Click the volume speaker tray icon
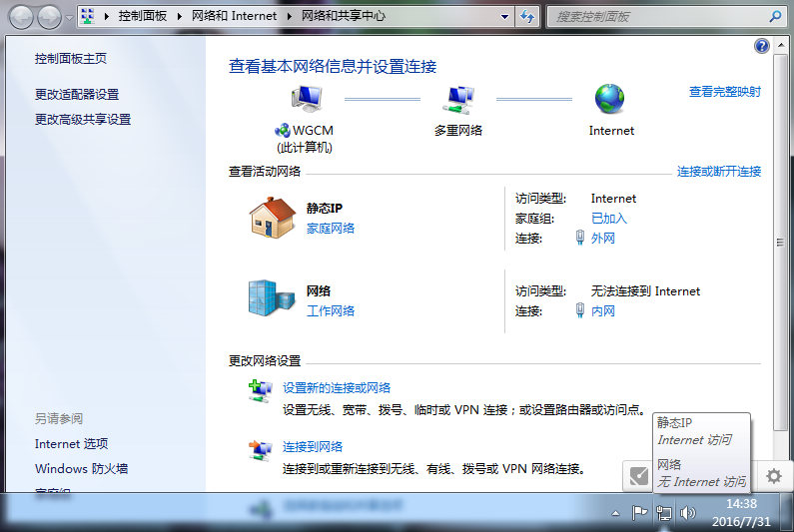Viewport: 794px width, 532px height. click(x=687, y=513)
